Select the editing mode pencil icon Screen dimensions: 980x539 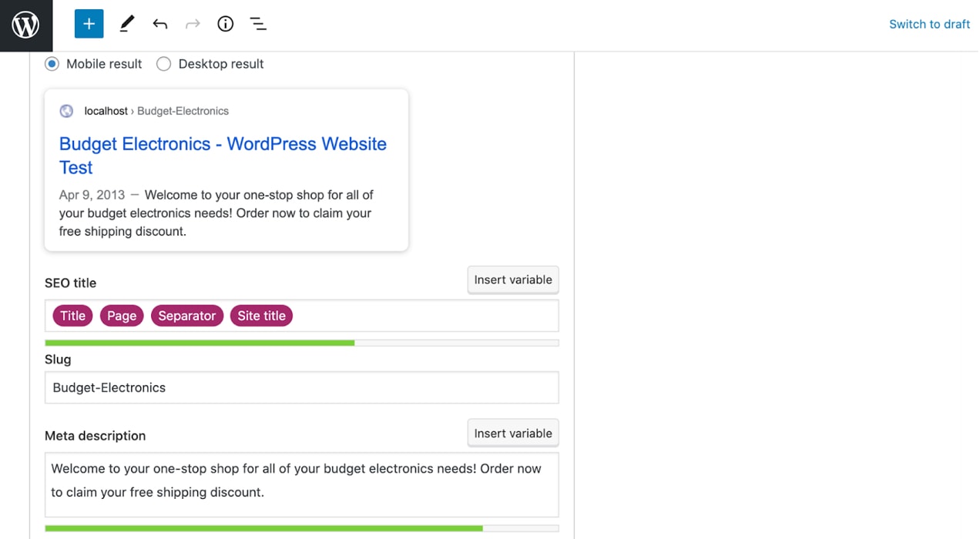[126, 24]
